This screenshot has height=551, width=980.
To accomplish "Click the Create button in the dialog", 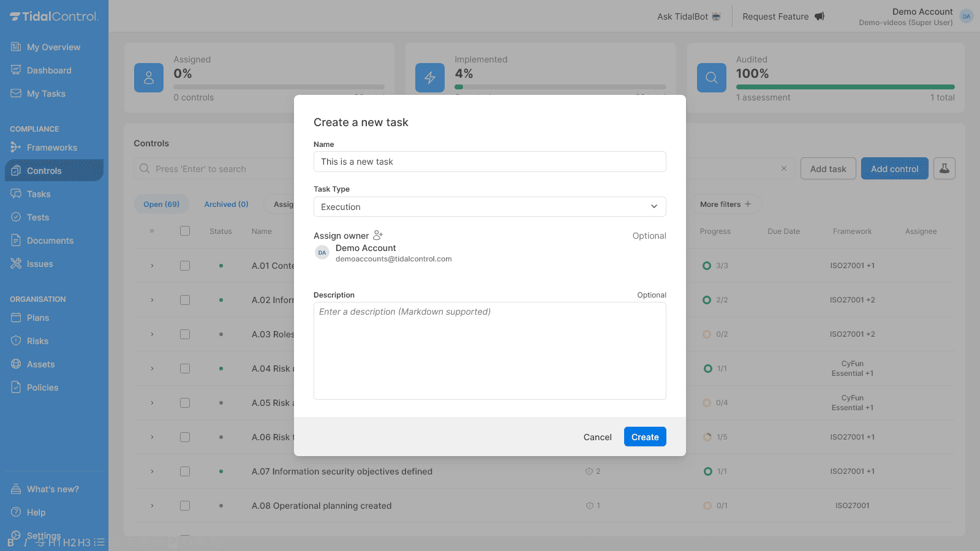I will [644, 437].
